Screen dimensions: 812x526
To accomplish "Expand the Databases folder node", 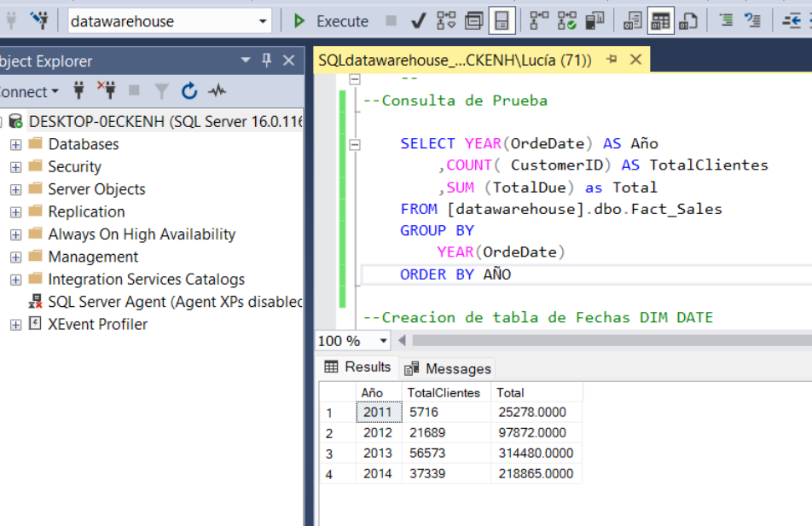I will (x=15, y=144).
